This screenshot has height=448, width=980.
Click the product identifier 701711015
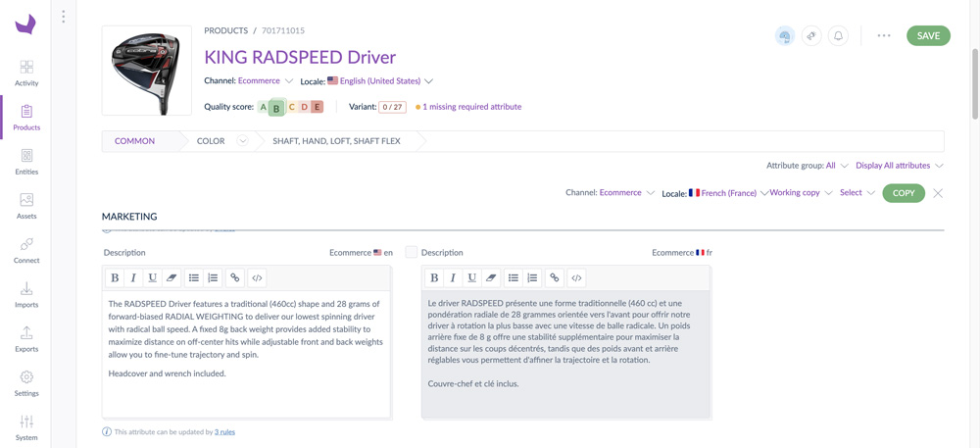[283, 30]
